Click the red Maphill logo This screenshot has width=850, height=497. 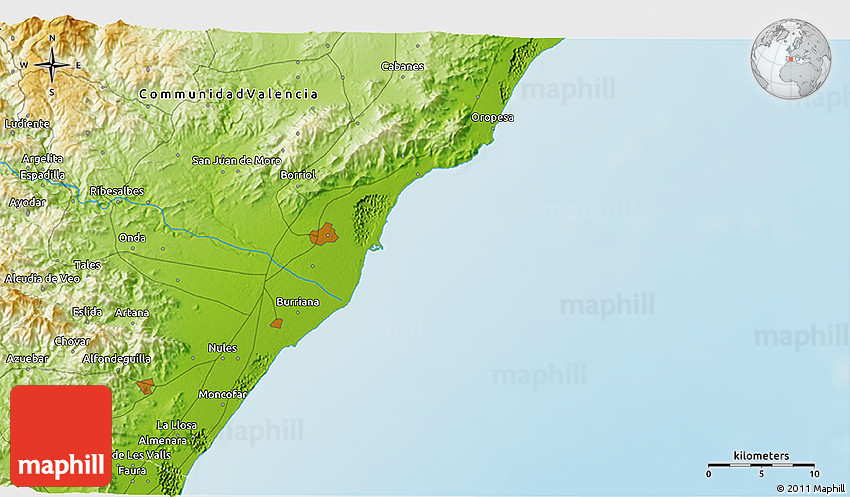[61, 437]
